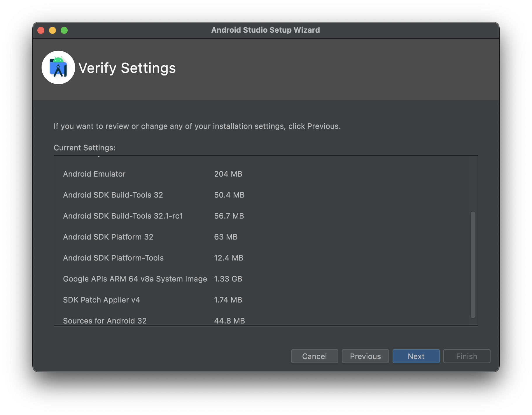Click the 56.7 MB size value
This screenshot has width=532, height=415.
[229, 216]
